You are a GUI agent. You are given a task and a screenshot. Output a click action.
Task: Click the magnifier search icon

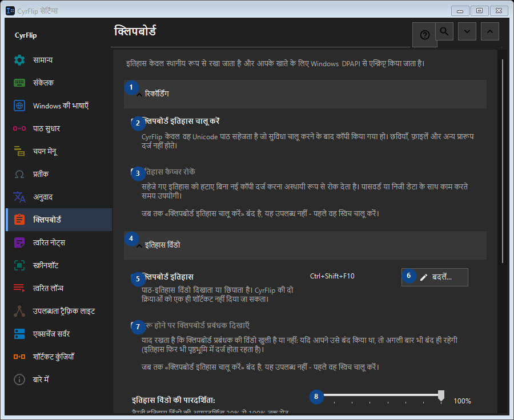click(444, 31)
